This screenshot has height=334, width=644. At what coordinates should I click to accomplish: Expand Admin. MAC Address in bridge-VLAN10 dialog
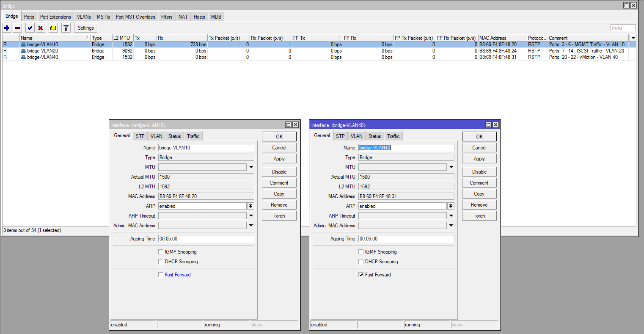251,226
